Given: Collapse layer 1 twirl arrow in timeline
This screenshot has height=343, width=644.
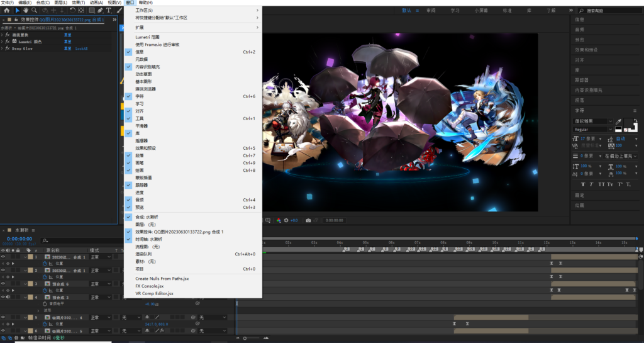Looking at the screenshot, I should [x=25, y=257].
